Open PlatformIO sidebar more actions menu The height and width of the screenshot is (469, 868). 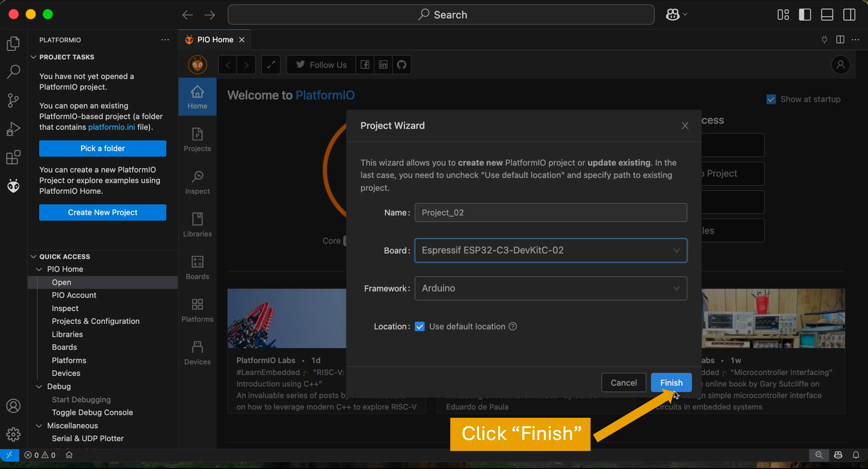pyautogui.click(x=165, y=40)
